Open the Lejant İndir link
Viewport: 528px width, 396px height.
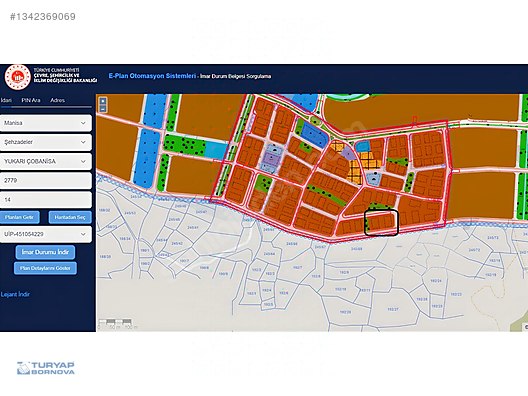click(15, 294)
